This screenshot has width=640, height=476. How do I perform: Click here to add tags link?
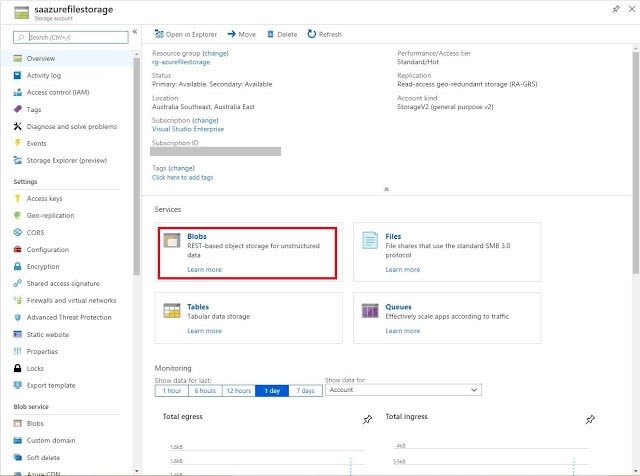click(x=182, y=178)
